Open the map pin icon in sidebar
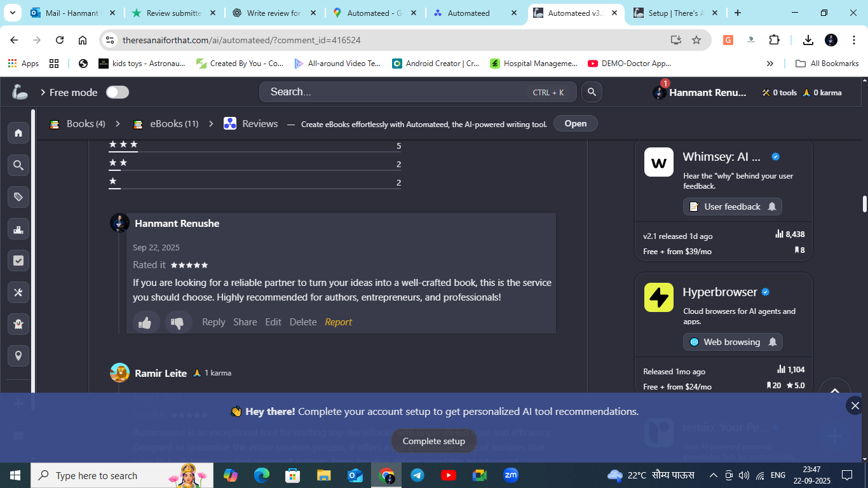Screen dimensions: 868x488 pyautogui.click(x=18, y=356)
